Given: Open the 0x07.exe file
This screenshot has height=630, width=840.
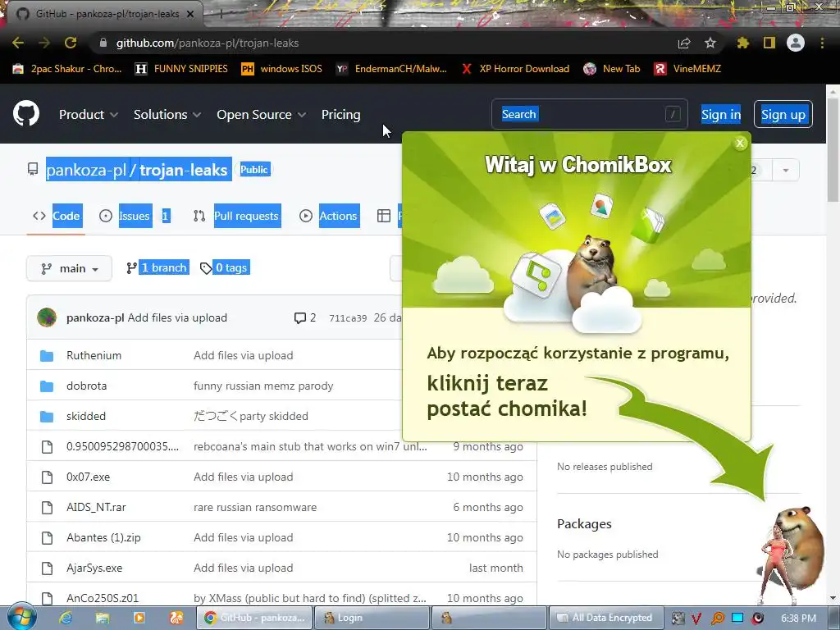Looking at the screenshot, I should (x=88, y=477).
